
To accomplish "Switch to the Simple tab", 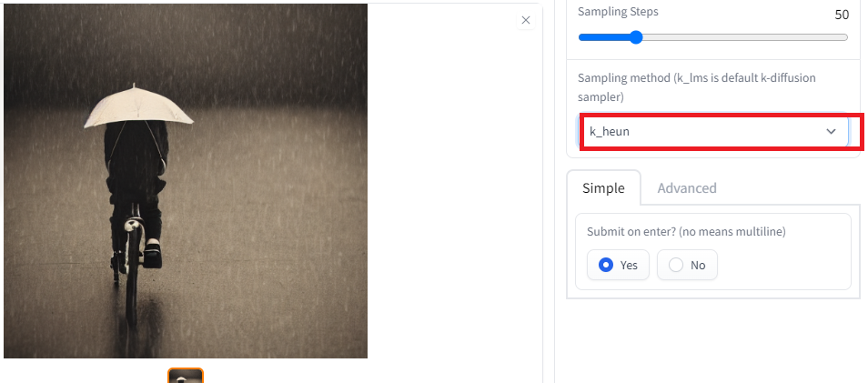I will [603, 188].
